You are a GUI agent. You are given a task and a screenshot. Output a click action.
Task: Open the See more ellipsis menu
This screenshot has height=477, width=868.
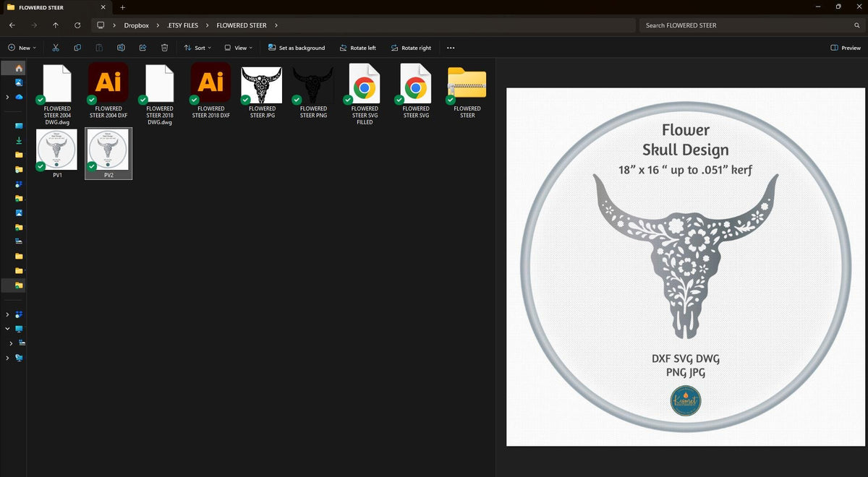[451, 48]
